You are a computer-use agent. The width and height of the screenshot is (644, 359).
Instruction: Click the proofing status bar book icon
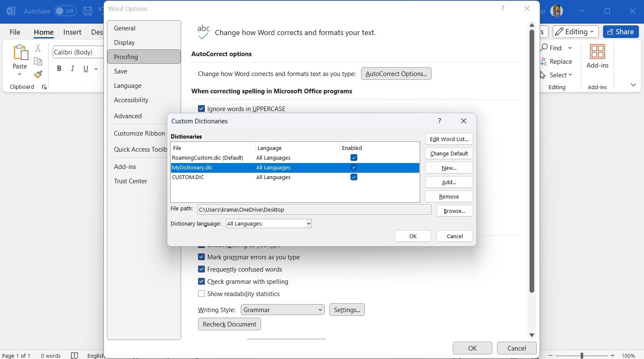coord(75,355)
